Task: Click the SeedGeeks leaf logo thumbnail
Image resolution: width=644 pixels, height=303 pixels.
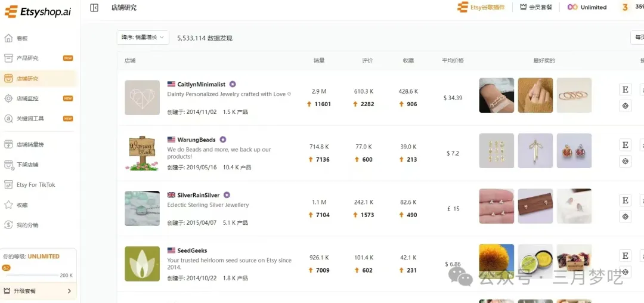Action: click(142, 264)
